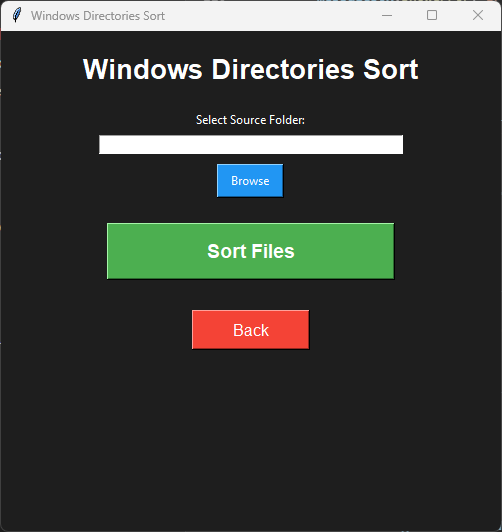Minimize the Windows Directories Sort window
This screenshot has width=502, height=532.
point(387,15)
